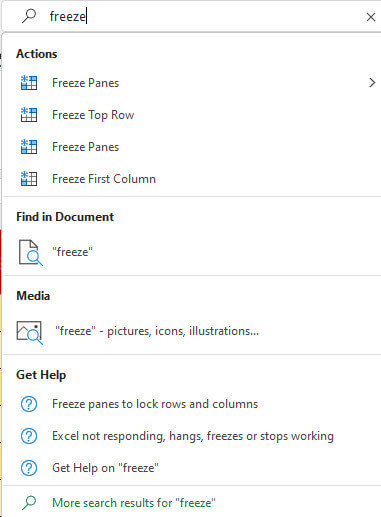
Task: Search pictures, icons, illustrations for "freeze"
Action: pyautogui.click(x=190, y=331)
